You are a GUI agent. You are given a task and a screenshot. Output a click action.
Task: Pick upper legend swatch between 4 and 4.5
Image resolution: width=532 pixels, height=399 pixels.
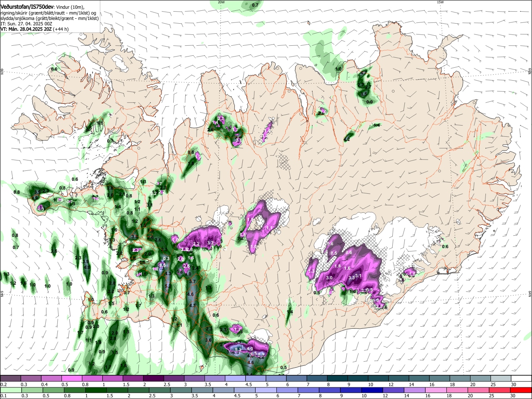(x=235, y=379)
